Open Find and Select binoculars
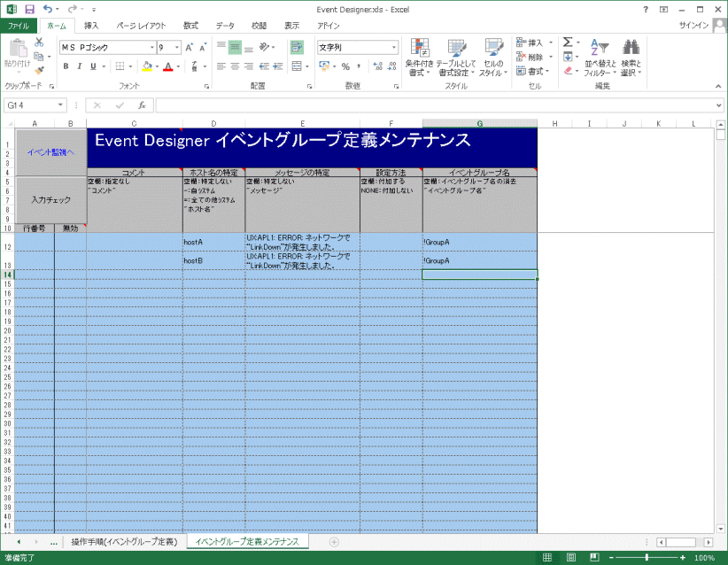 pos(631,58)
